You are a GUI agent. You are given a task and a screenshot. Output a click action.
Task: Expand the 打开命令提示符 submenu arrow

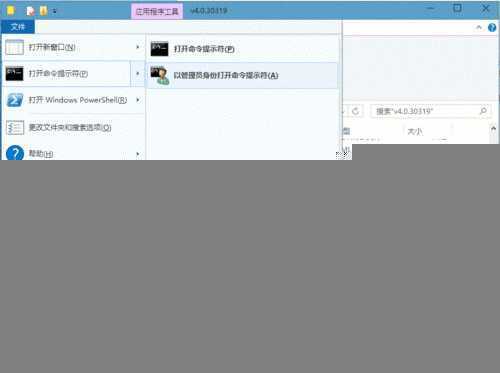pos(138,74)
